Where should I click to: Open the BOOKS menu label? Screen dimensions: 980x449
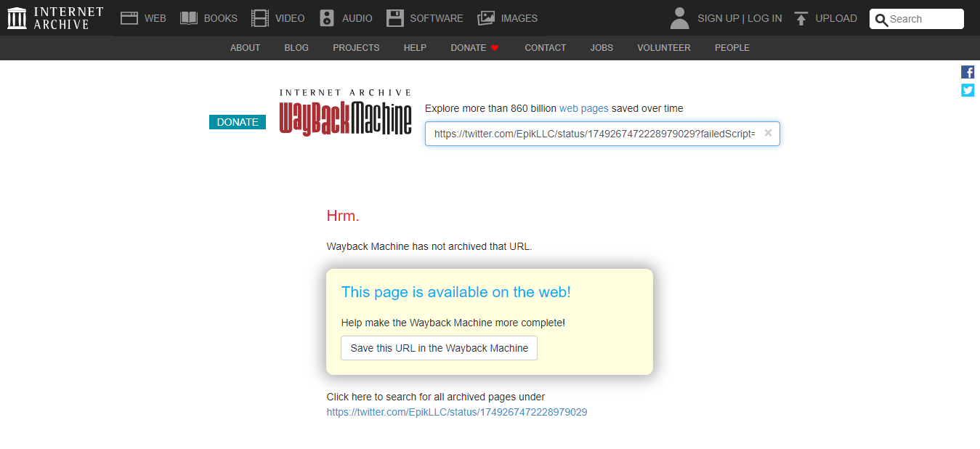click(221, 18)
